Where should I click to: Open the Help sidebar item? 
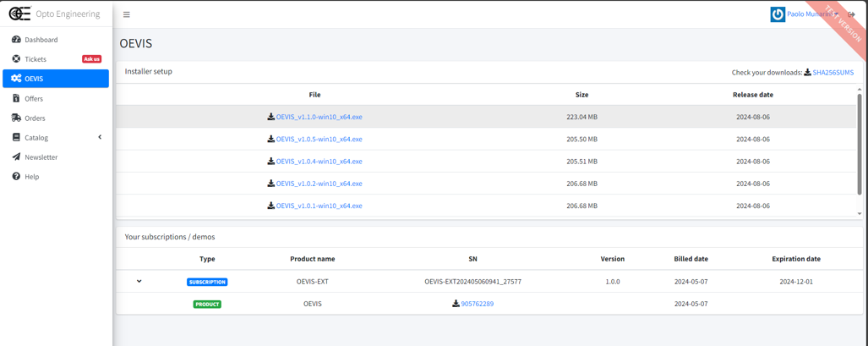coord(55,177)
